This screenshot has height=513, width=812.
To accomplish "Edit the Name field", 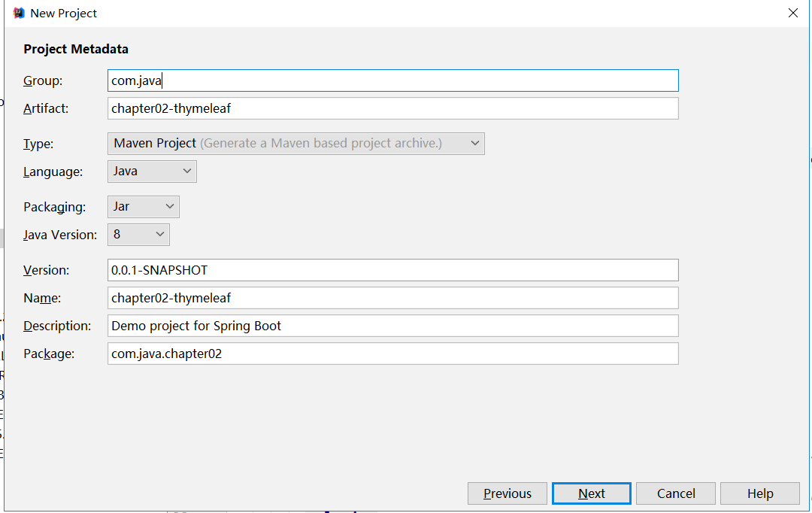I will 393,298.
